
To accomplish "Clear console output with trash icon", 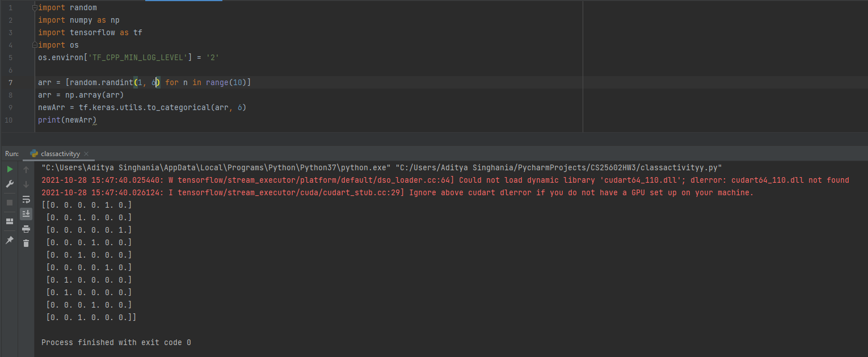I will coord(26,243).
